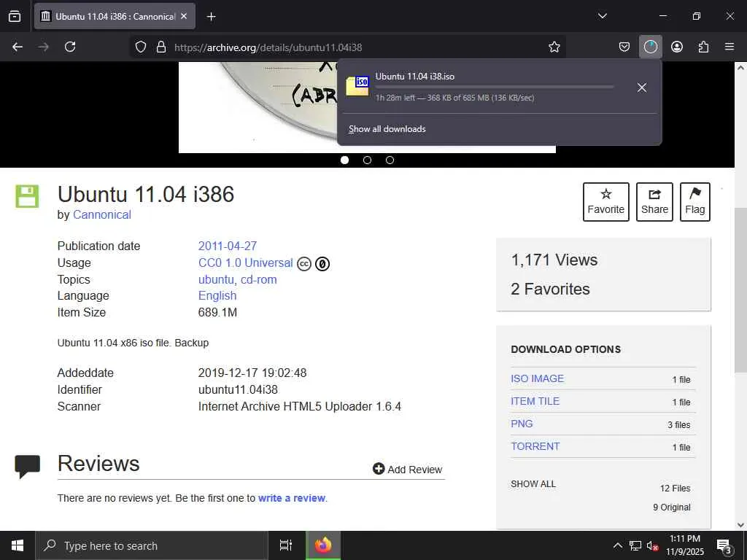Click the 2 Favorites text

[550, 289]
